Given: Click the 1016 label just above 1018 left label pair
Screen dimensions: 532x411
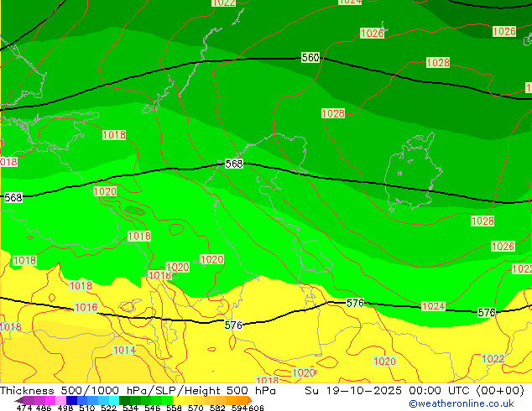Looking at the screenshot, I should pos(139,236).
